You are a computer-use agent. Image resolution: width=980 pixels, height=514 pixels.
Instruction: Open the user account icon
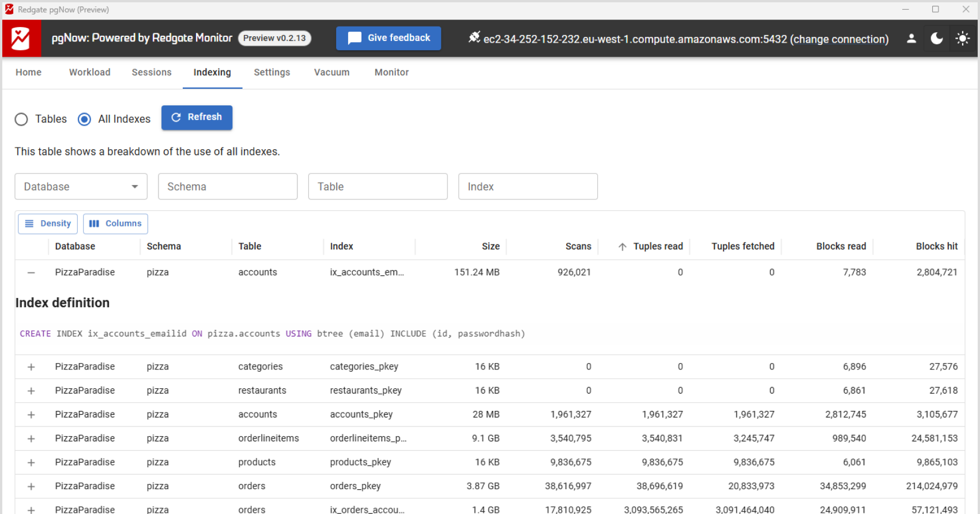(911, 39)
